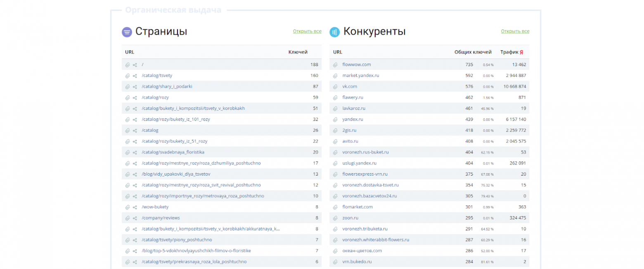
Task: Click the 10 668 874 traffic value for vk.com
Action: click(515, 87)
